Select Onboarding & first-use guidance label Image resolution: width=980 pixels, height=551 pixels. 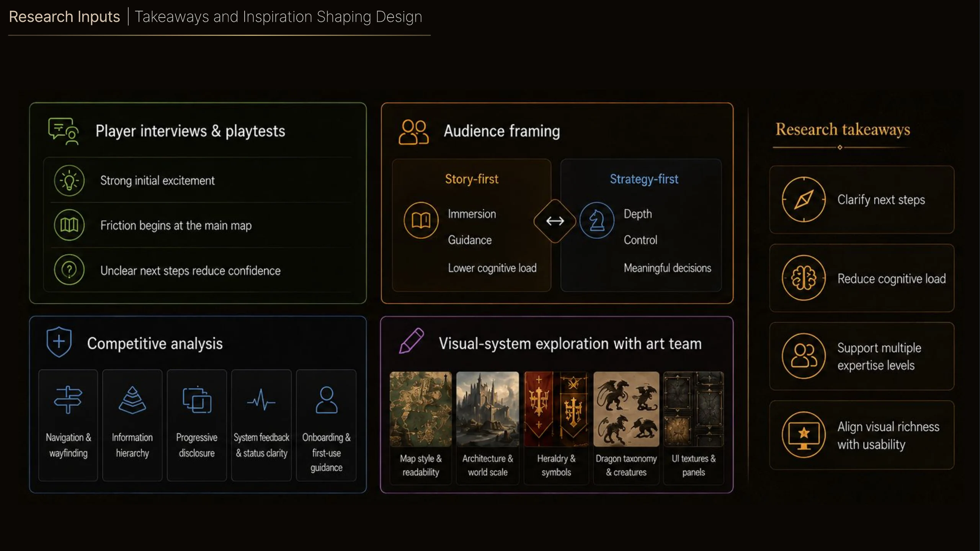pyautogui.click(x=327, y=452)
